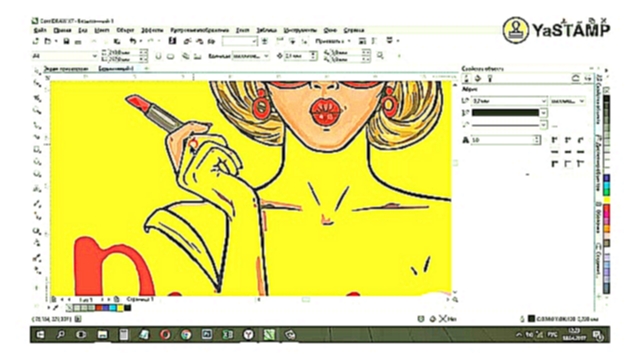The width and height of the screenshot is (640, 360).
Task: Switch to the Экран приветствия tab
Action: (66, 69)
